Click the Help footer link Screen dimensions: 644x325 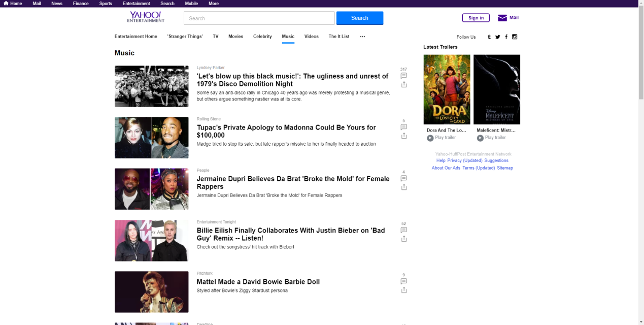coord(440,160)
